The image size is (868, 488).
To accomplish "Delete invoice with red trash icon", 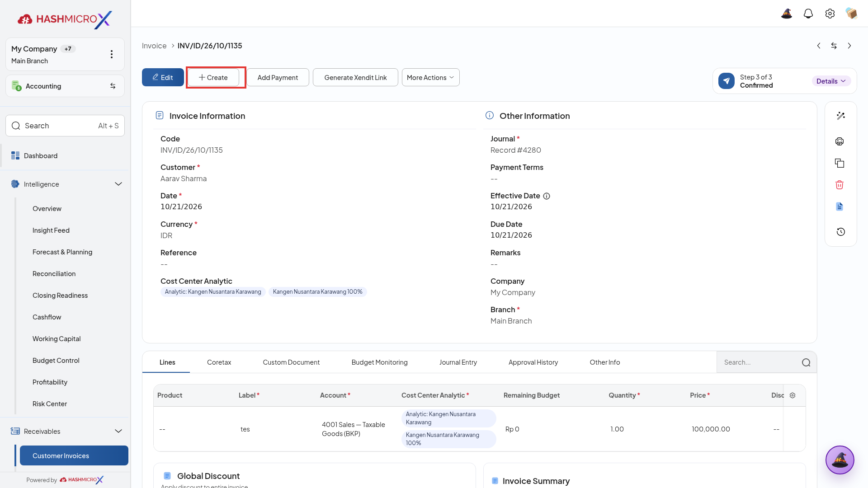I will pos(840,185).
